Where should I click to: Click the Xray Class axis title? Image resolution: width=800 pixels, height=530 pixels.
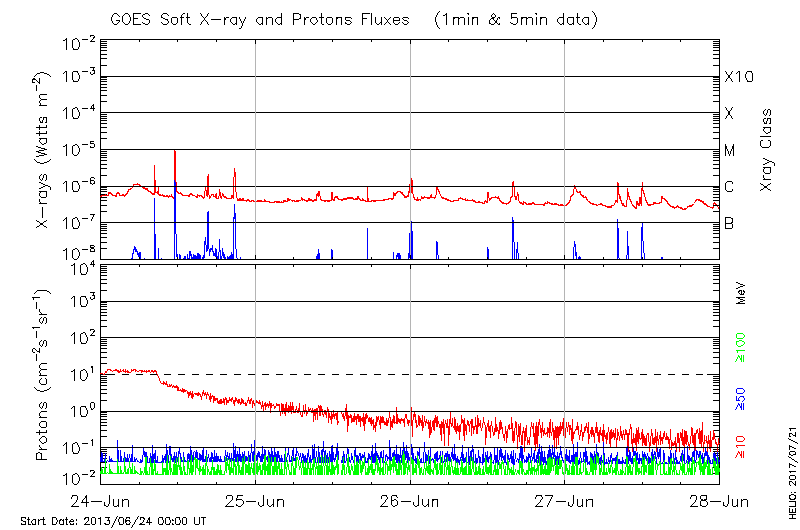pyautogui.click(x=767, y=150)
